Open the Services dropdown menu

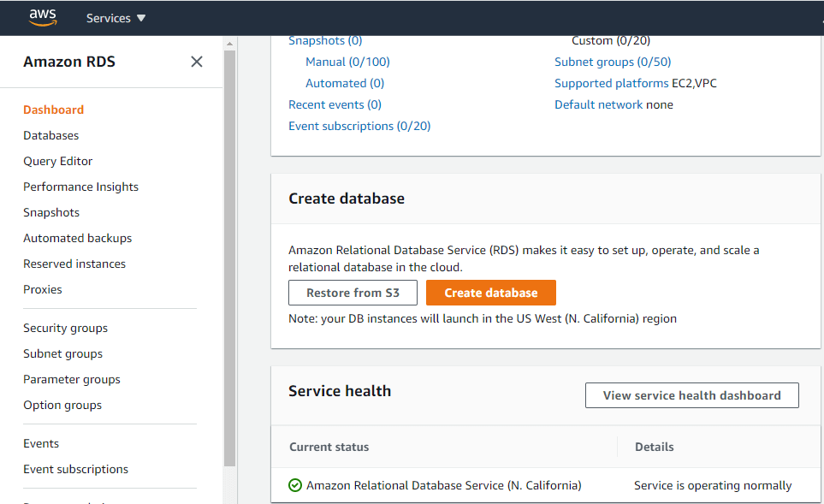(x=116, y=18)
